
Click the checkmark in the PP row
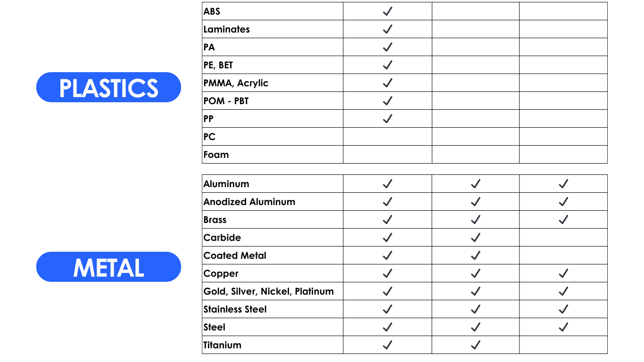click(388, 119)
